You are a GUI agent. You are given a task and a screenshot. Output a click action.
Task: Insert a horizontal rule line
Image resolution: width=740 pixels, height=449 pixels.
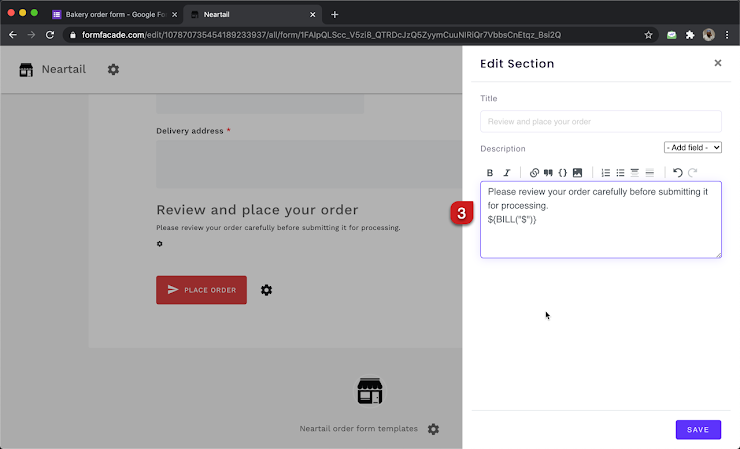coord(649,173)
